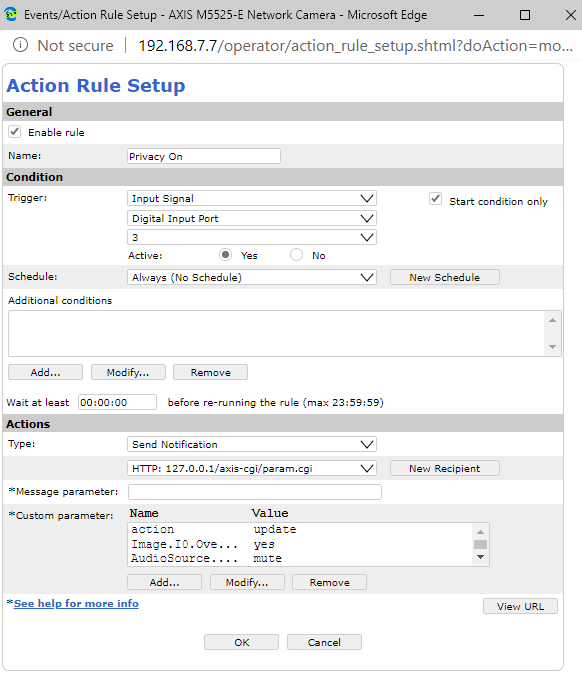582x673 pixels.
Task: Open the Always (No Schedule) dropdown
Action: 252,277
